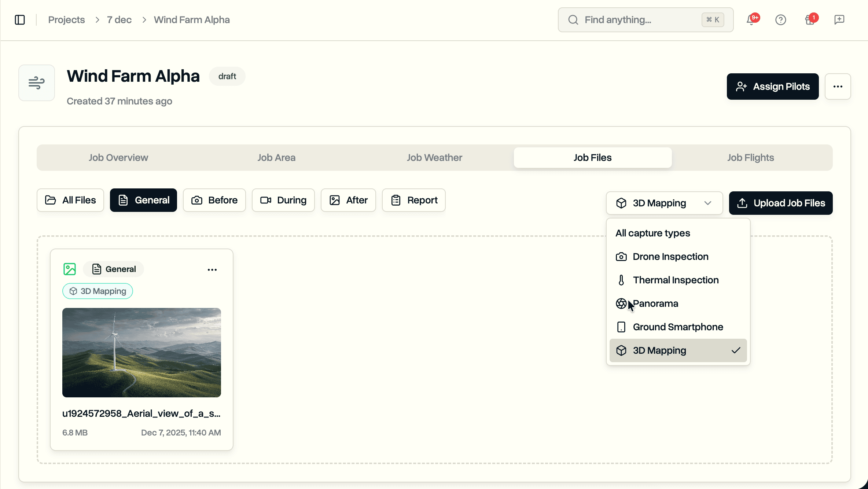Open the rewards box with badge
The image size is (868, 489).
[x=810, y=20]
